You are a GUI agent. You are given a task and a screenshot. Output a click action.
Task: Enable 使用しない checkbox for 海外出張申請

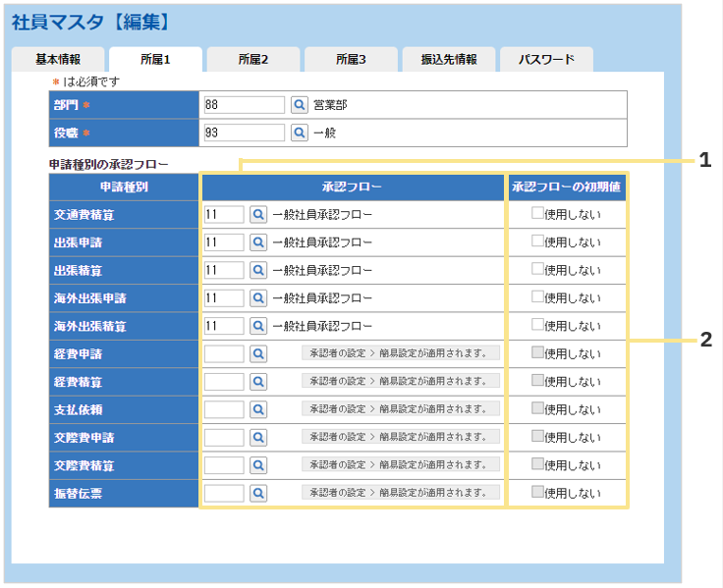tap(537, 296)
